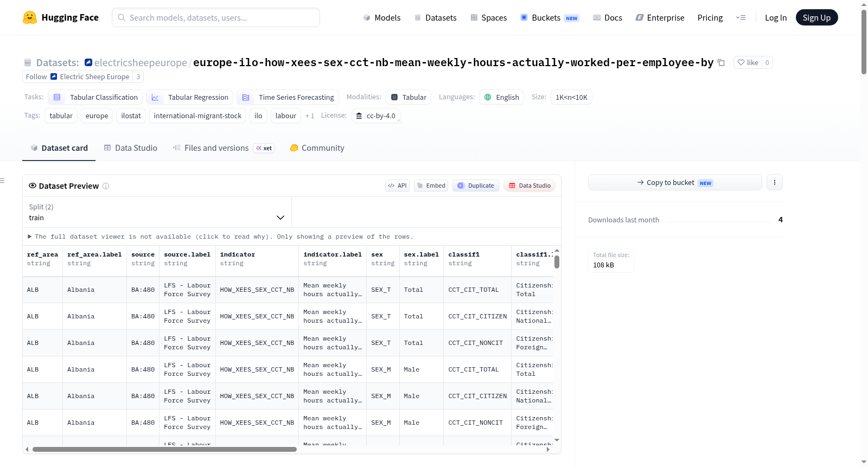Switch to the Dataset card tab

(59, 148)
